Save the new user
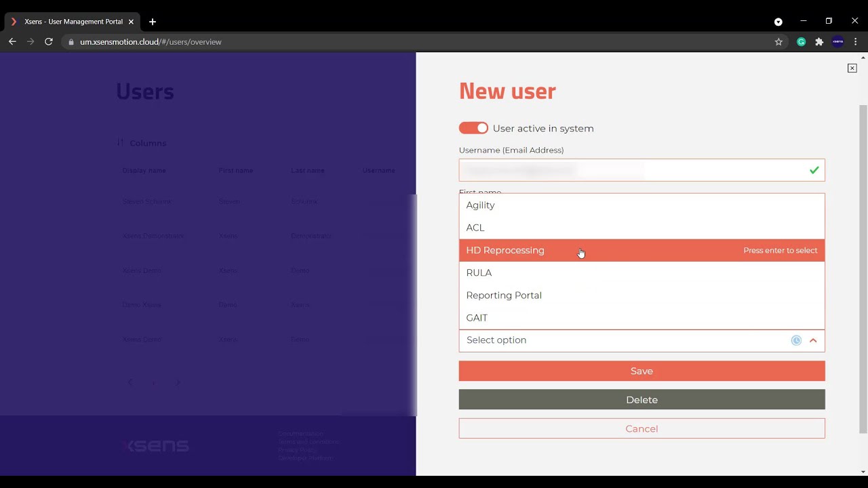 [642, 371]
